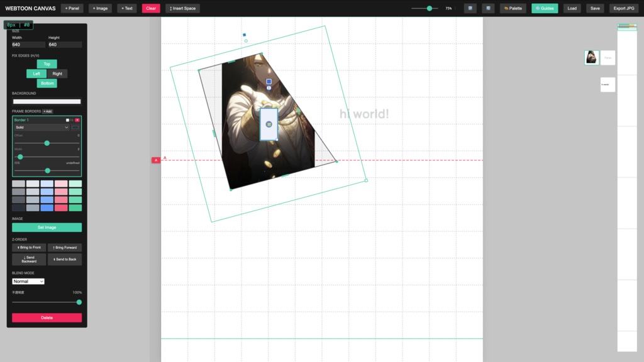Enable the Fill checkbox on Border 1
The width and height of the screenshot is (644, 362).
67,120
